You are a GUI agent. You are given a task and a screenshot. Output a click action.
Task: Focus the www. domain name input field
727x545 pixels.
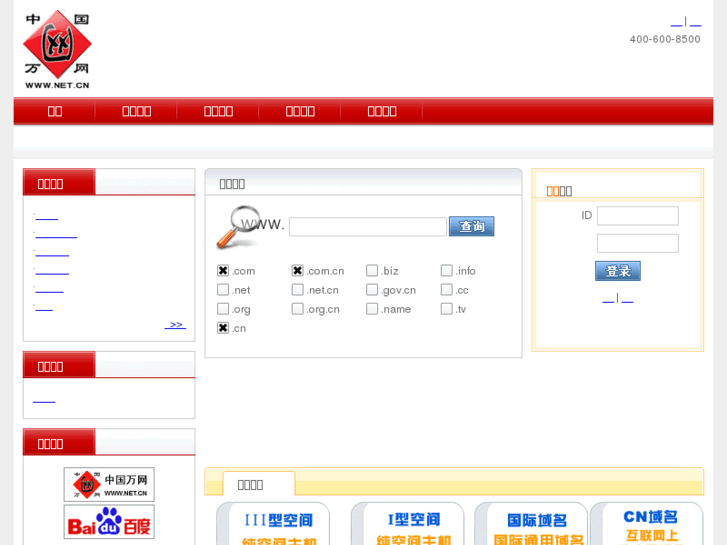click(368, 227)
